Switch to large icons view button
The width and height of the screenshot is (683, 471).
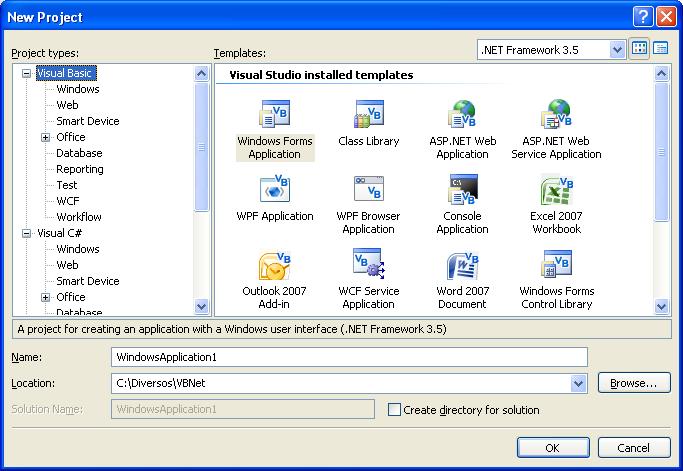click(641, 49)
